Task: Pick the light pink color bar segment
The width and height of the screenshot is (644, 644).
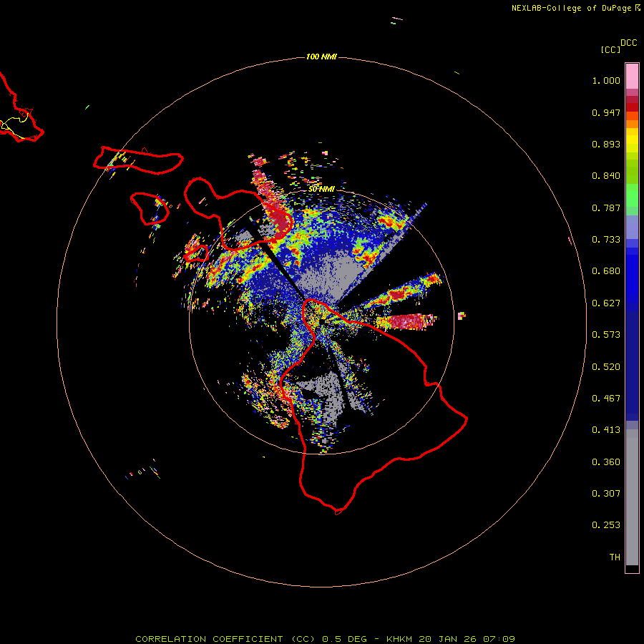Action: [x=632, y=76]
